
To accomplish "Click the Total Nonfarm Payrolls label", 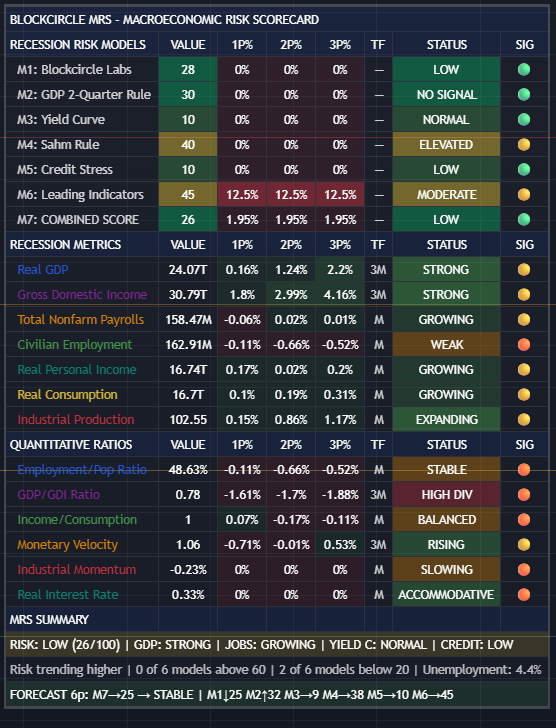I will click(81, 320).
